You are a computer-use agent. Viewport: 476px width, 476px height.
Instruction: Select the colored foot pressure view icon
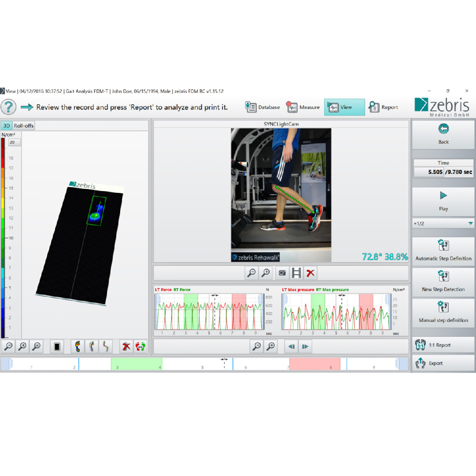78,347
